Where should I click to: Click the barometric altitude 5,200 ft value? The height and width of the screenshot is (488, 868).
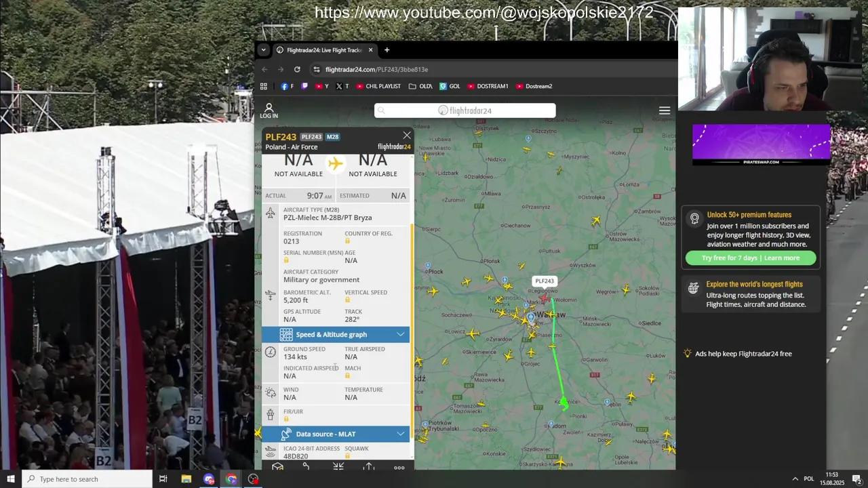point(296,300)
